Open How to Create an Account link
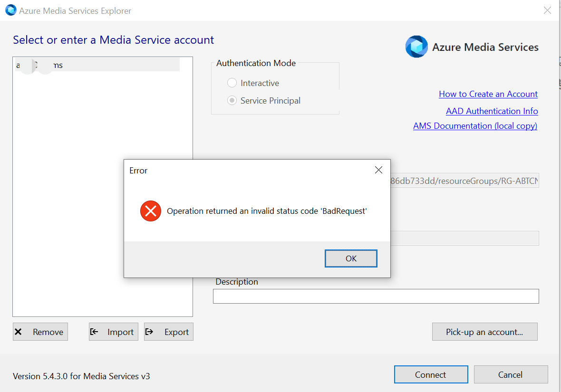 pos(488,94)
